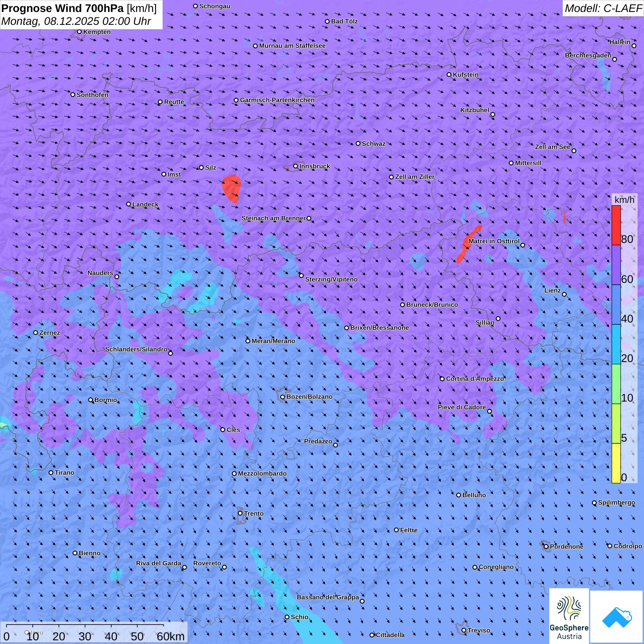This screenshot has width=644, height=644.
Task: Click the Trento city marker
Action: click(240, 513)
